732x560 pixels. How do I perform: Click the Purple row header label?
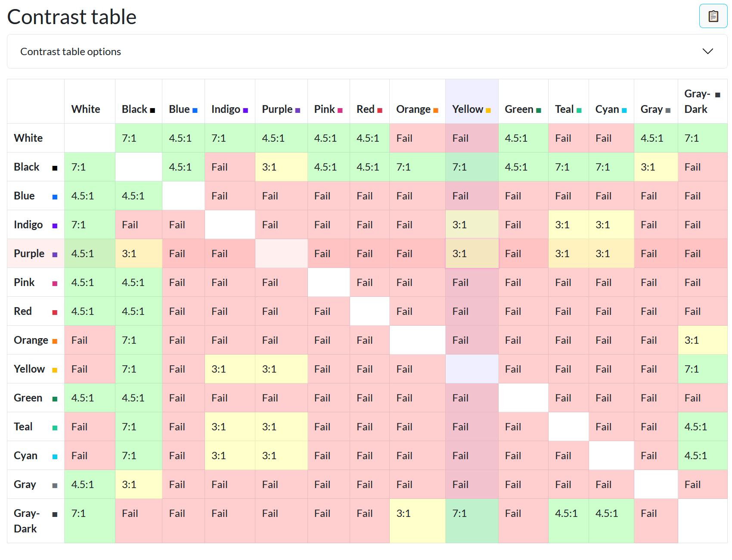click(29, 253)
